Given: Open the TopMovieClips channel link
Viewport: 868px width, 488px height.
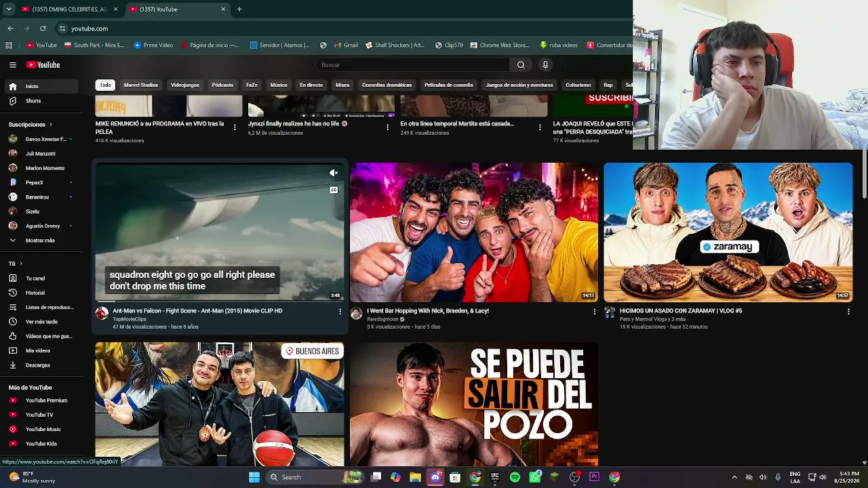Looking at the screenshot, I should click(x=130, y=319).
